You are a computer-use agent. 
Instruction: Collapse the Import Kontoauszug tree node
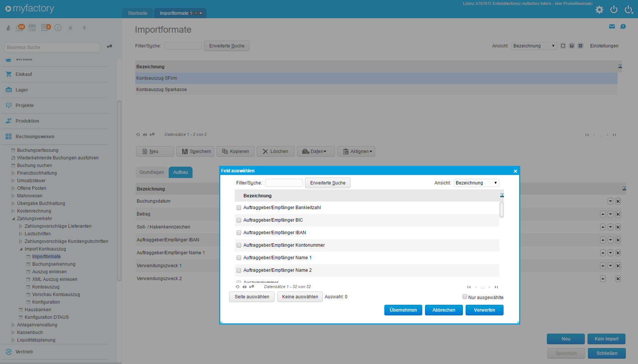point(22,249)
